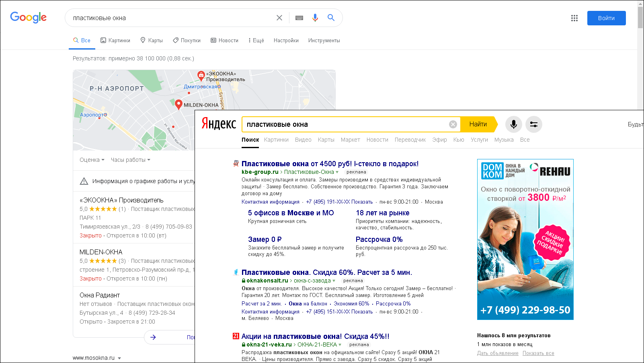The image size is (644, 363).
Task: Open «ЭКООКНА» Производитель listing
Action: point(121,200)
